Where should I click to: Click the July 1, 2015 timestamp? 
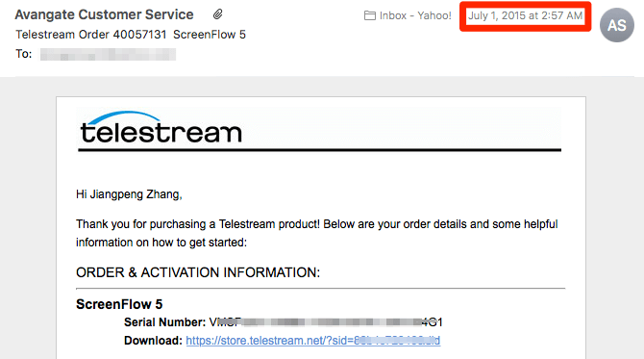[526, 15]
